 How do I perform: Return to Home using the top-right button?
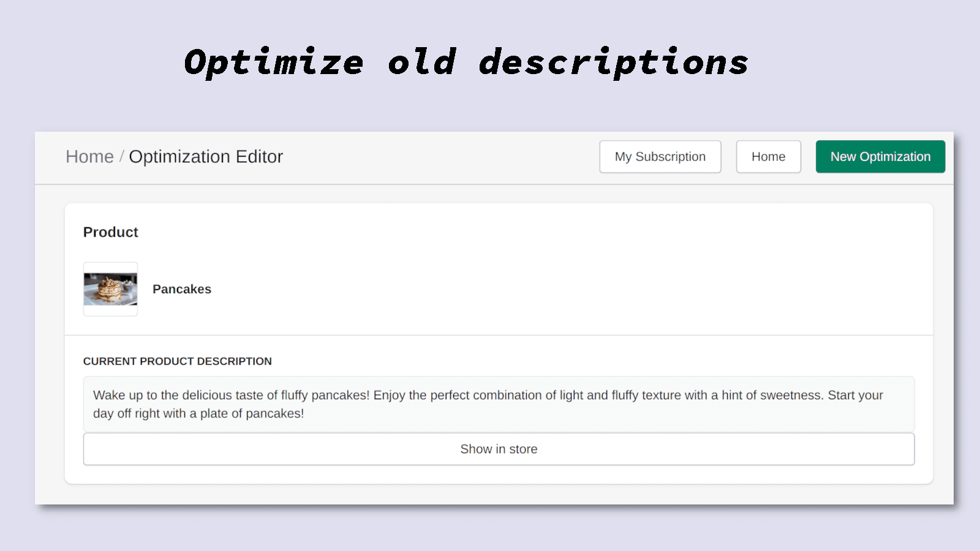click(x=768, y=157)
